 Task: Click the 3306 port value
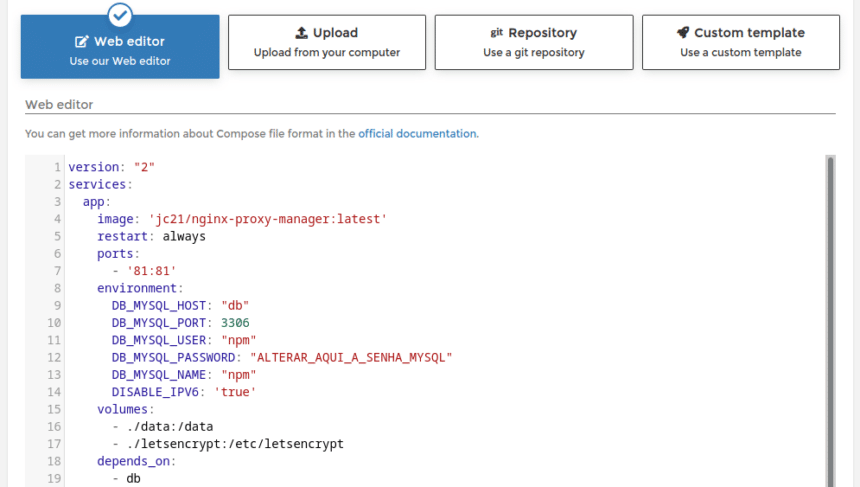click(235, 323)
